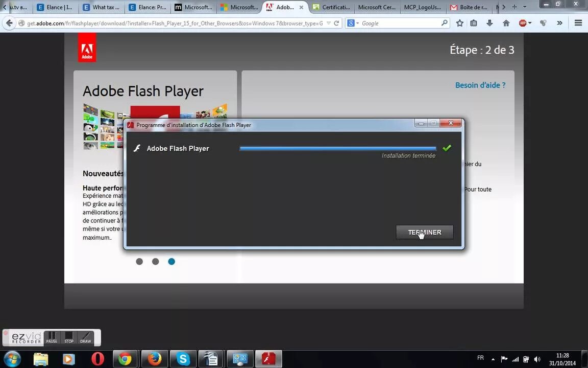Switch to the Microsoft tab with m icon
This screenshot has height=368, width=588.
(x=193, y=7)
